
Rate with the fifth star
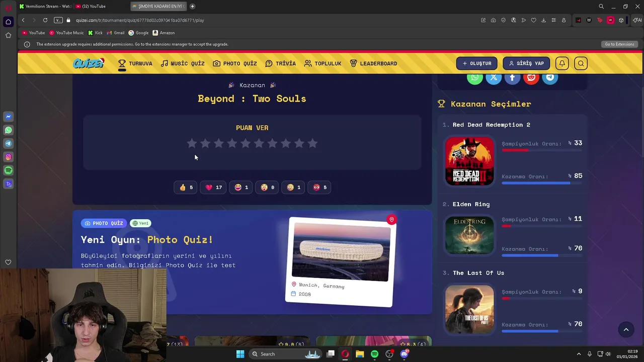tap(246, 143)
